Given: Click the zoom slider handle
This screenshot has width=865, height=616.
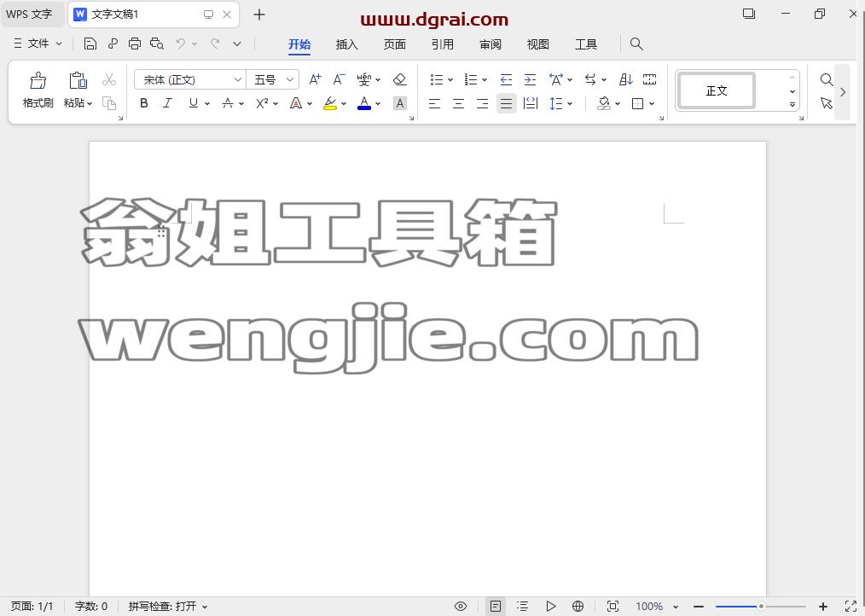Looking at the screenshot, I should (761, 606).
